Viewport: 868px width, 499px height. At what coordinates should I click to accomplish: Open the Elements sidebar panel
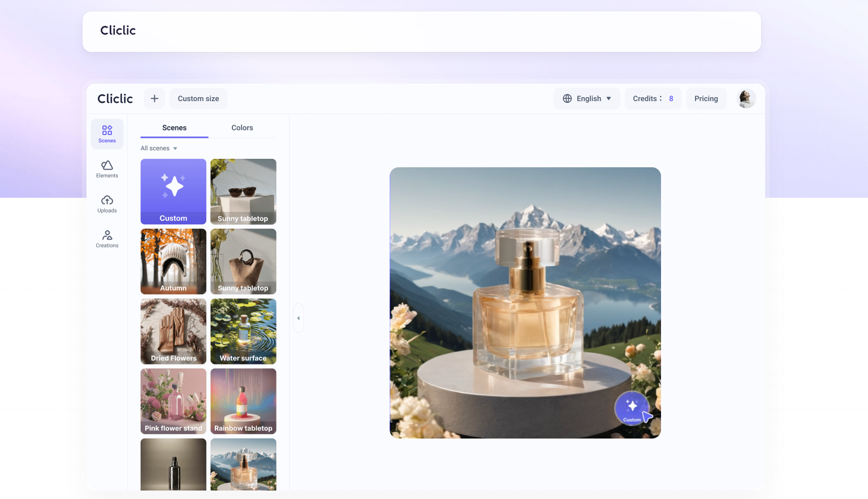click(x=107, y=169)
